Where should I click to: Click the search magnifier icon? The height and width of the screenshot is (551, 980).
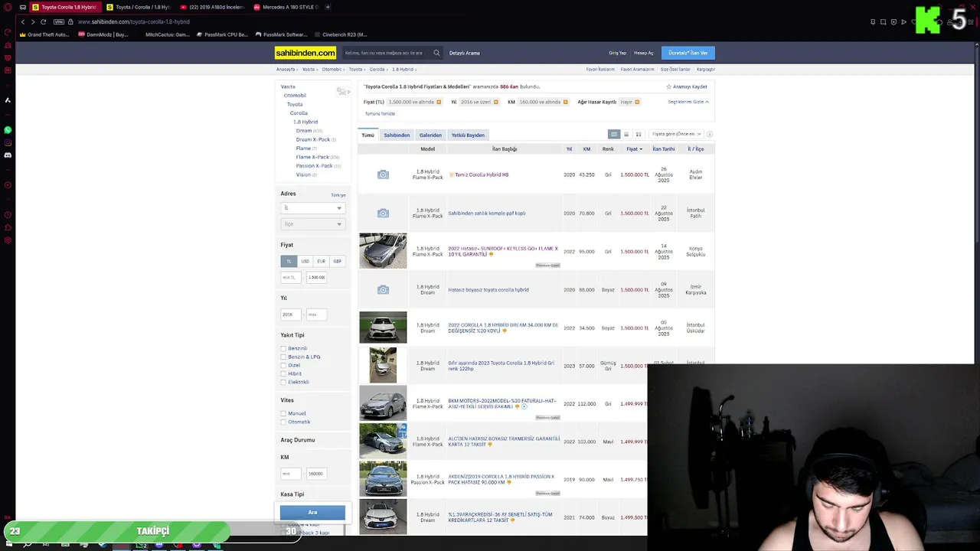(x=436, y=53)
